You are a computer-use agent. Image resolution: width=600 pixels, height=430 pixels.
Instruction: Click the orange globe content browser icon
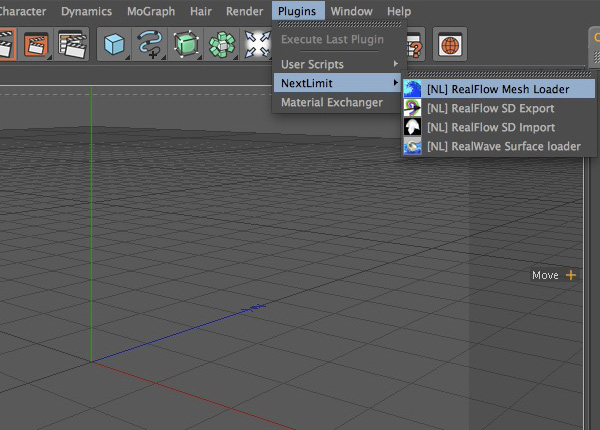[450, 44]
